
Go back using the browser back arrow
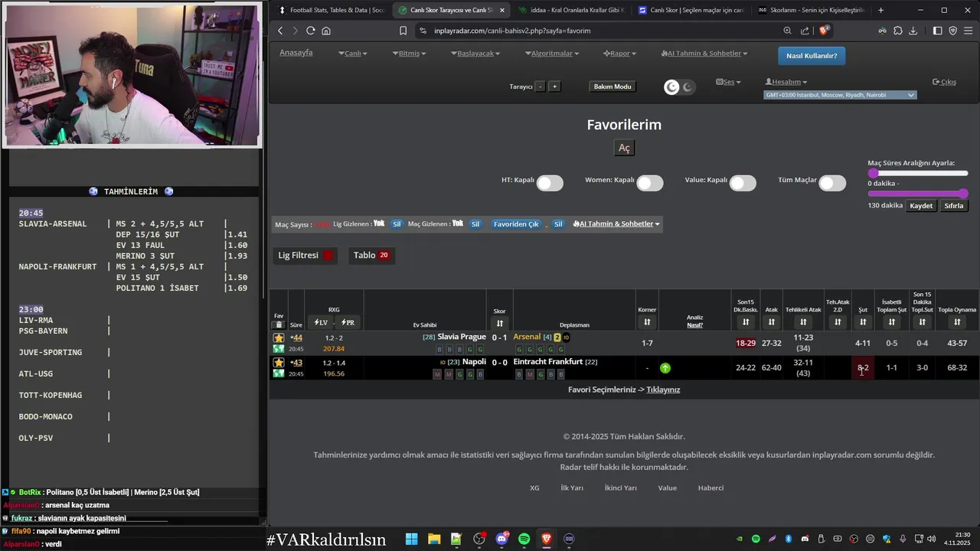point(280,31)
